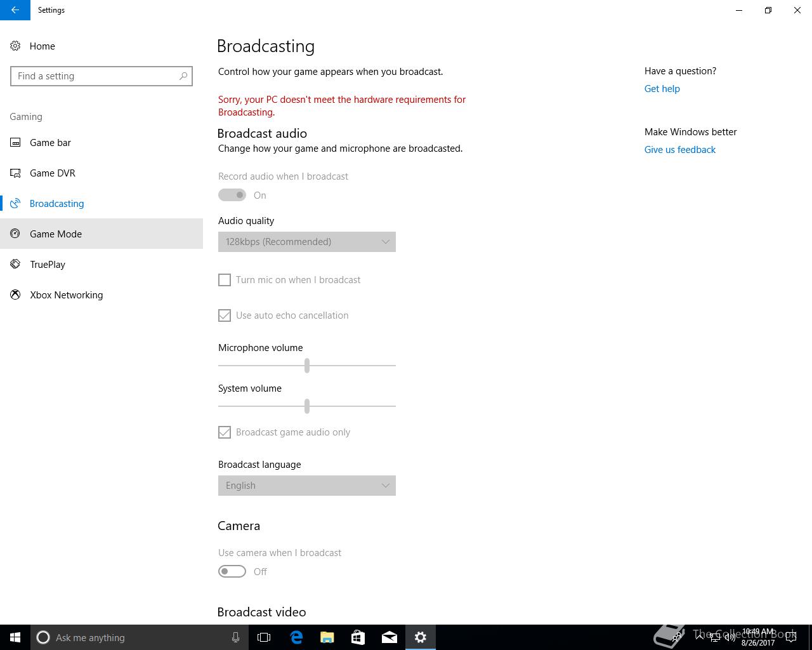812x650 pixels.
Task: Focus the Find a setting search box
Action: [x=101, y=76]
